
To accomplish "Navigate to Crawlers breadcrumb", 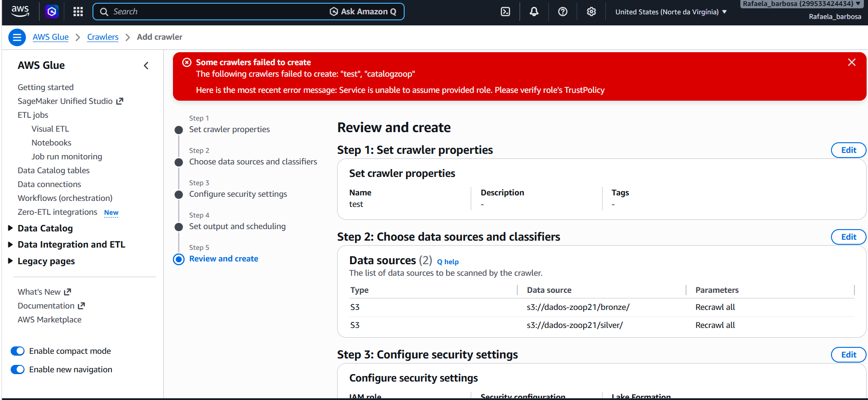I will [103, 37].
